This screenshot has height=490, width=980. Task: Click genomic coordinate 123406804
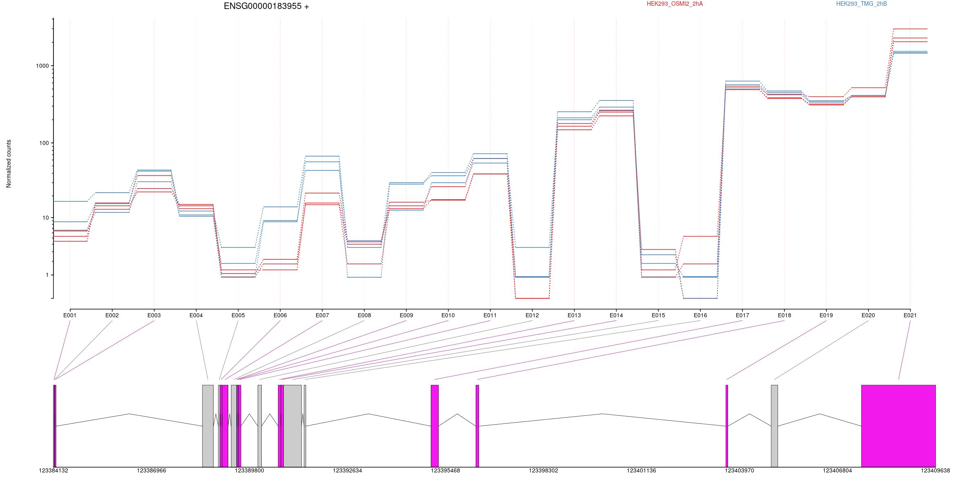[837, 470]
